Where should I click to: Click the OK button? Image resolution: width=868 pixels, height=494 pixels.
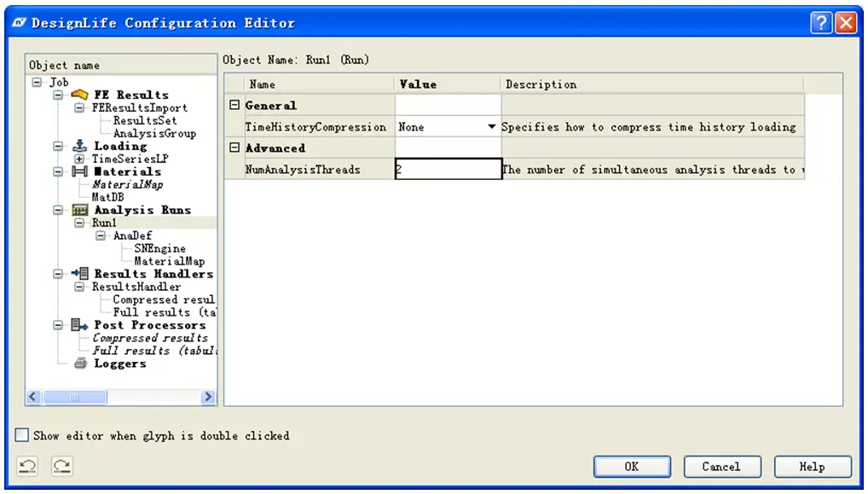tap(632, 467)
